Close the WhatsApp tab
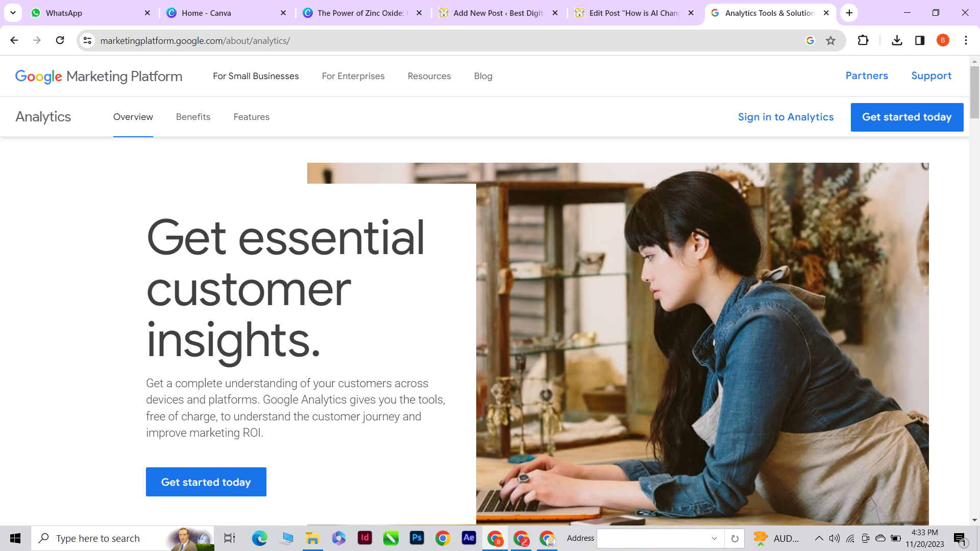This screenshot has width=980, height=551. click(148, 13)
